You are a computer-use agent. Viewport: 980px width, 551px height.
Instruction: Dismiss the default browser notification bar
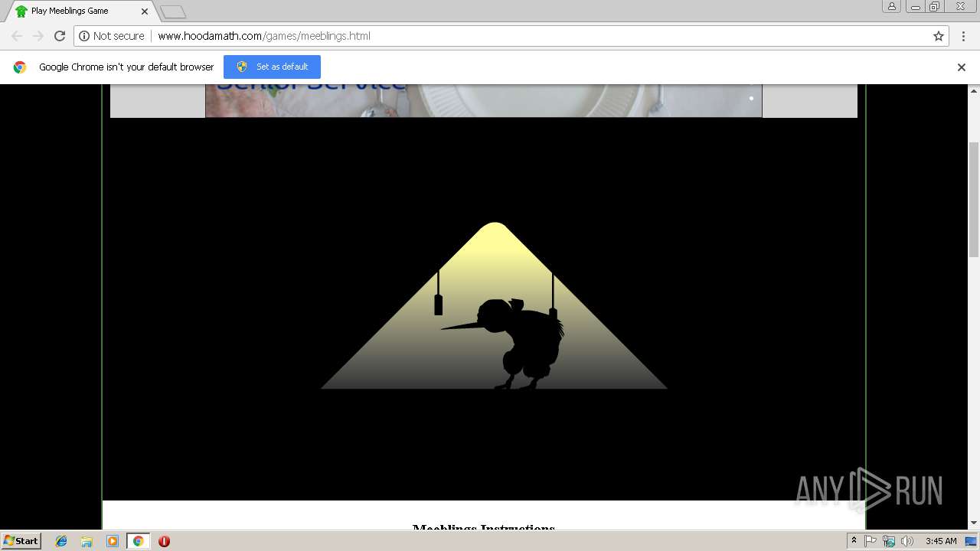pyautogui.click(x=962, y=67)
